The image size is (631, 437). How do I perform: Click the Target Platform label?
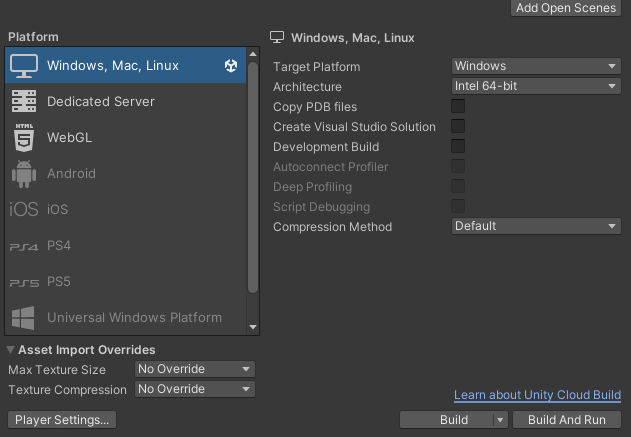tap(317, 67)
